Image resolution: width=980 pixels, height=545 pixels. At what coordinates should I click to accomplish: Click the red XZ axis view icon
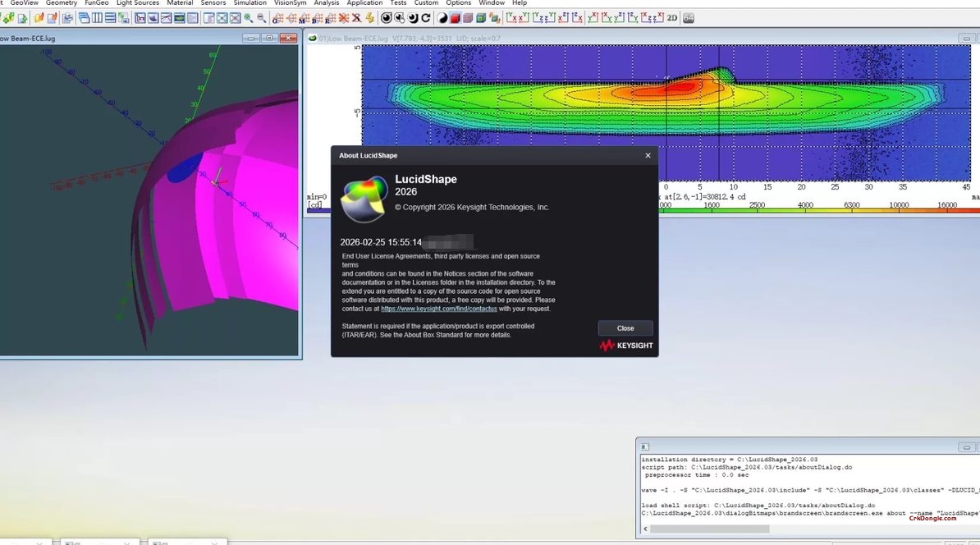pos(562,18)
